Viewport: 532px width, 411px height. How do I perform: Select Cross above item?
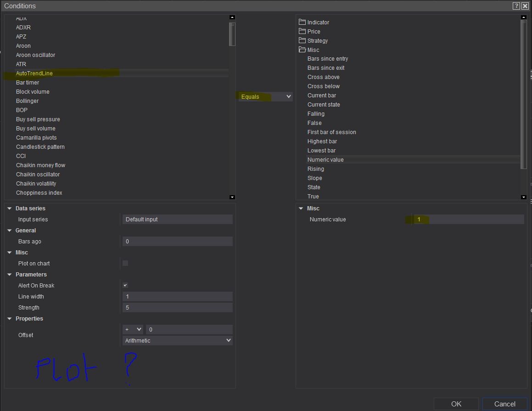click(x=323, y=77)
